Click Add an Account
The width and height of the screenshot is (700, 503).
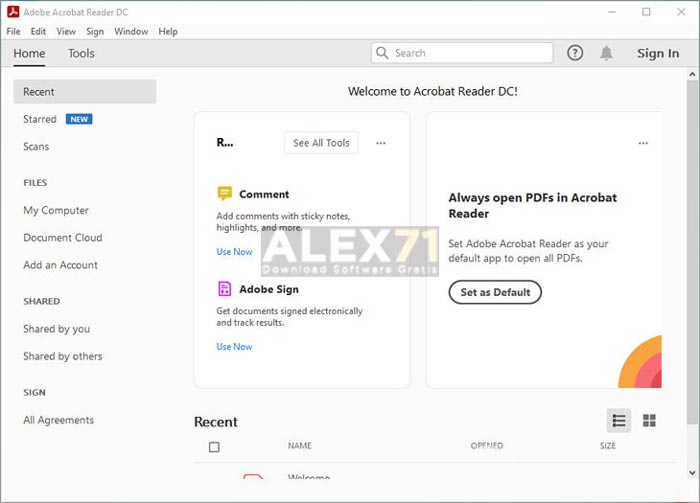[x=60, y=265]
